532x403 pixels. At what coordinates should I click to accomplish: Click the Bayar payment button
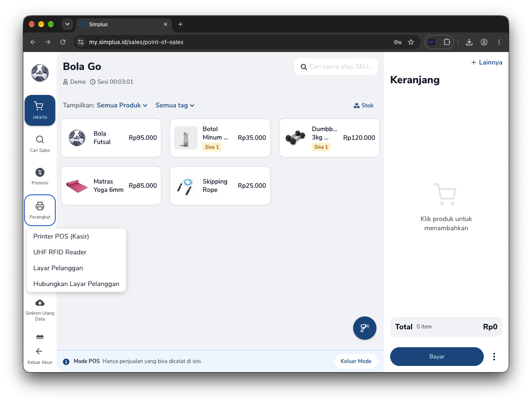437,356
